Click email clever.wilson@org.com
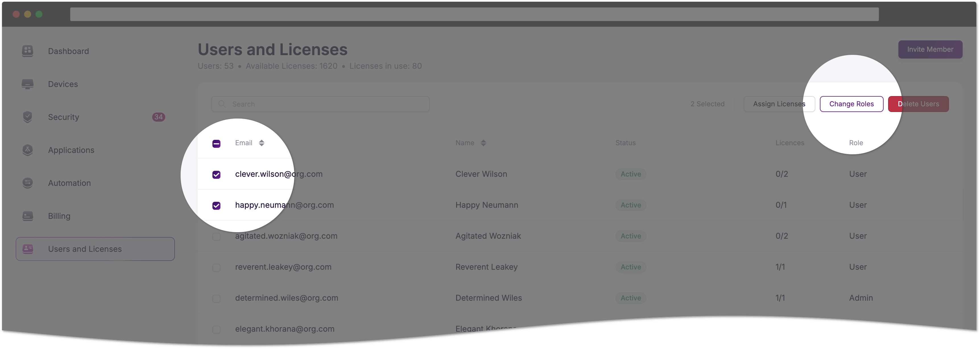 pos(278,174)
